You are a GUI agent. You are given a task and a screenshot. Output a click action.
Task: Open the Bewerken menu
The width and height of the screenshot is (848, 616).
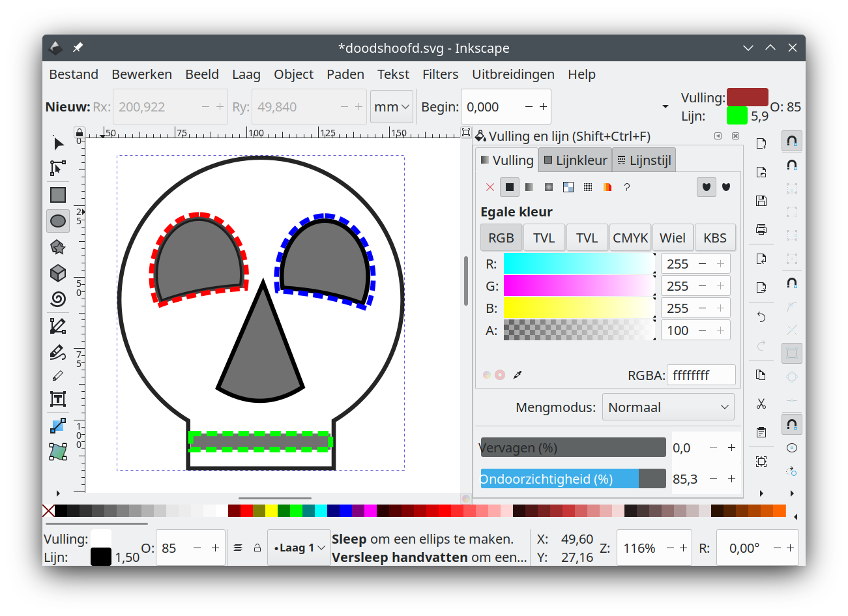coord(141,74)
